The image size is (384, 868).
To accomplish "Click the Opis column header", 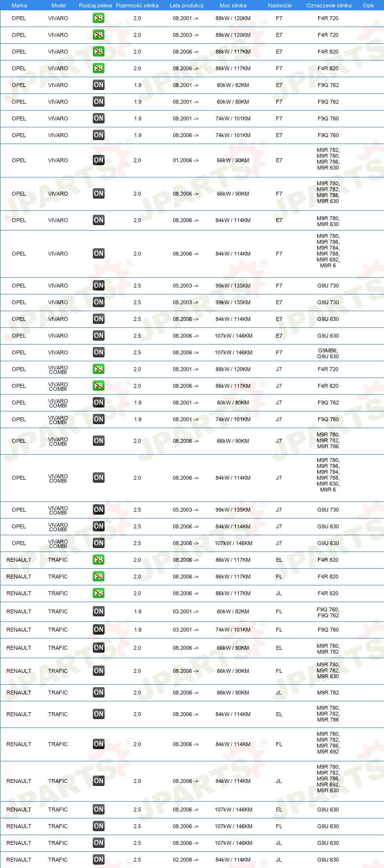I will 368,5.
